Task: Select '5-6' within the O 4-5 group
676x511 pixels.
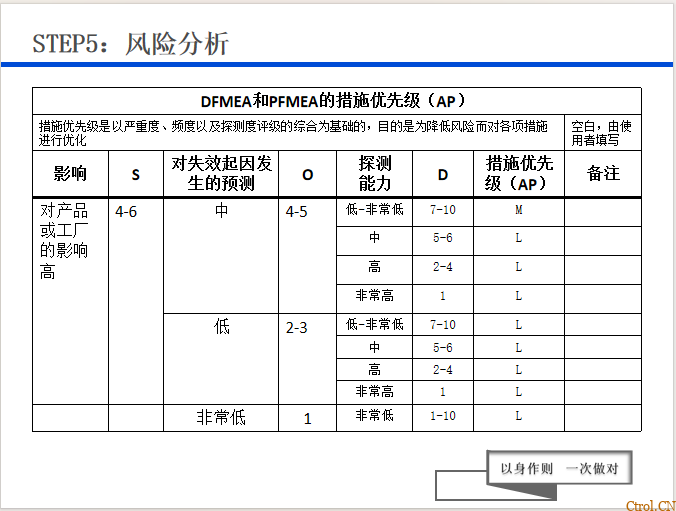Action: [x=443, y=238]
